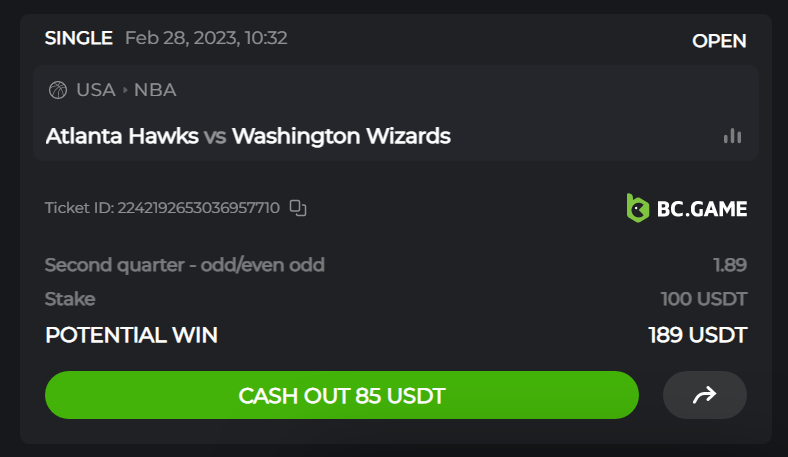Image resolution: width=788 pixels, height=457 pixels.
Task: Click the Ticket ID number text
Action: 199,208
